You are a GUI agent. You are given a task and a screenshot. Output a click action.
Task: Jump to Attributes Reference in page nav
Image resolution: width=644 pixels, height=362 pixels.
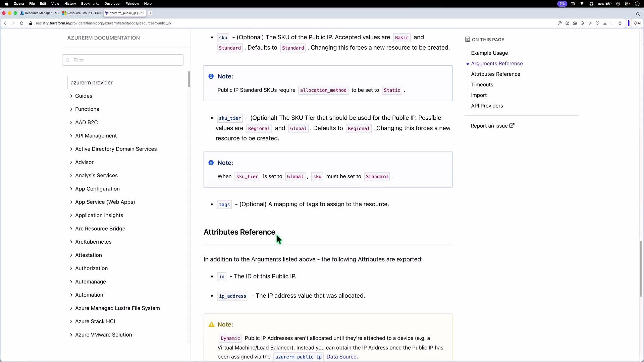click(x=495, y=74)
